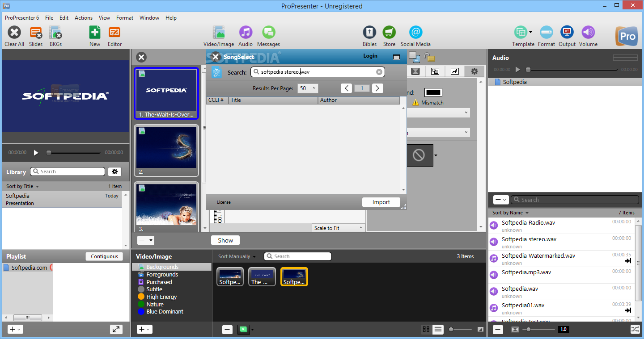Screen dimensions: 644x339
Task: Click the Format toolbar icon
Action: [x=547, y=33]
